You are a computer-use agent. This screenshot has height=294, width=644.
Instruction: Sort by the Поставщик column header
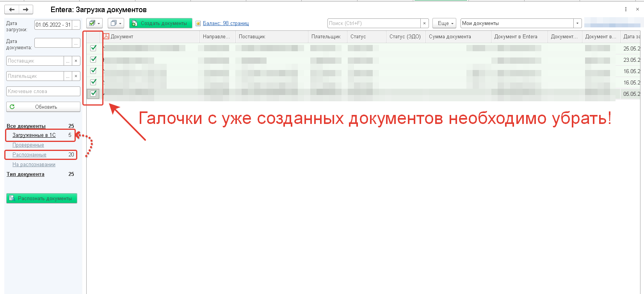click(272, 37)
